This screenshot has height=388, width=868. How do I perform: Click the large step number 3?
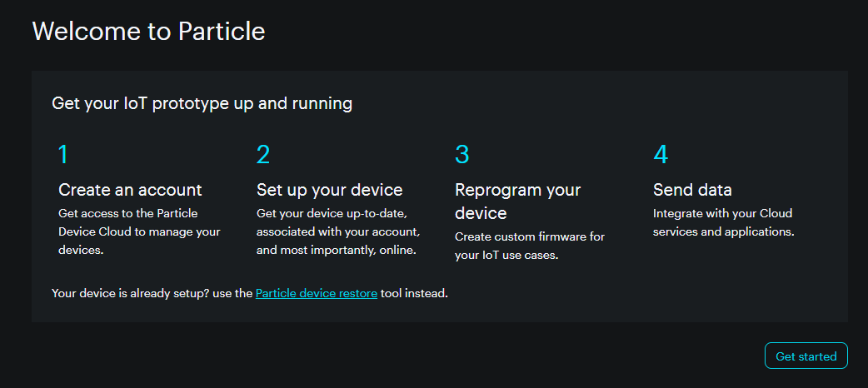pos(462,155)
